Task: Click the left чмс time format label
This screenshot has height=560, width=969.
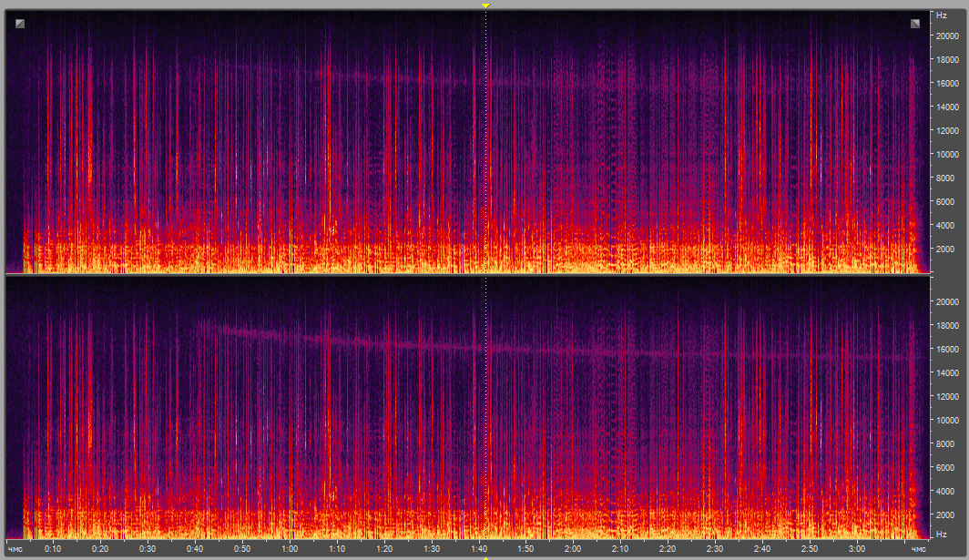Action: pos(15,549)
